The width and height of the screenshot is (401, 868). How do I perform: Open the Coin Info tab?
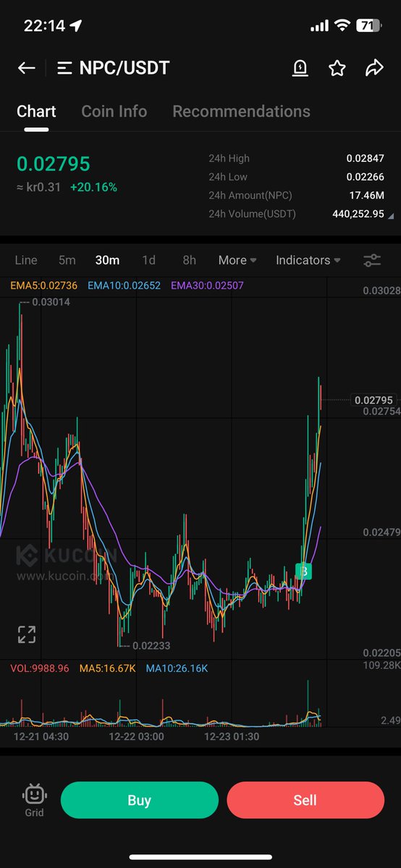(114, 111)
